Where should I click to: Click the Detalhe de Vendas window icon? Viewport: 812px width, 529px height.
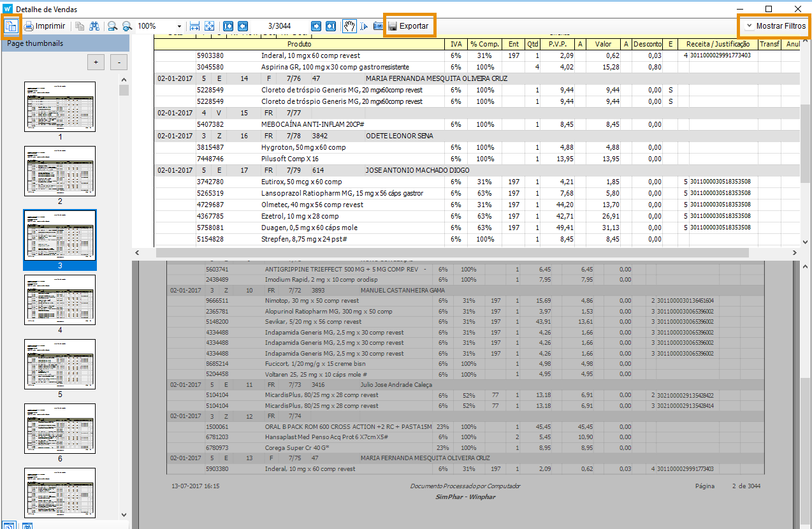click(8, 8)
